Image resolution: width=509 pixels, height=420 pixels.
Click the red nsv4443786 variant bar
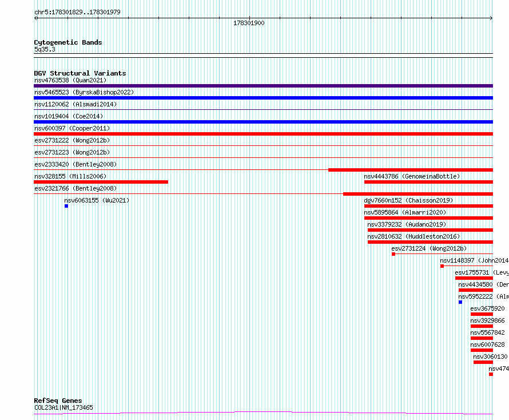tap(428, 182)
